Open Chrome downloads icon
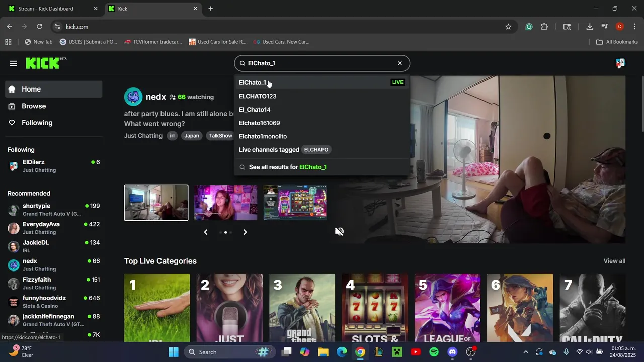This screenshot has width=644, height=362. 590,27
